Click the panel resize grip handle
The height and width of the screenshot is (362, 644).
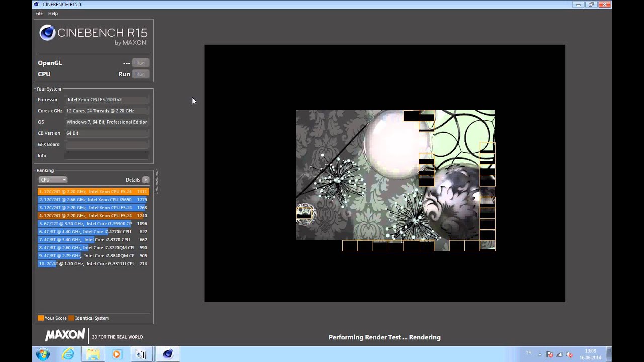(x=157, y=182)
